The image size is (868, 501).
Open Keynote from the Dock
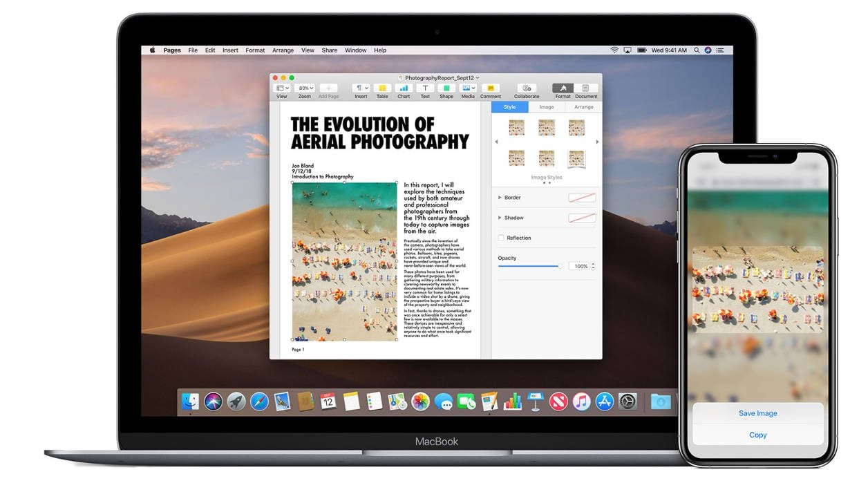[536, 401]
